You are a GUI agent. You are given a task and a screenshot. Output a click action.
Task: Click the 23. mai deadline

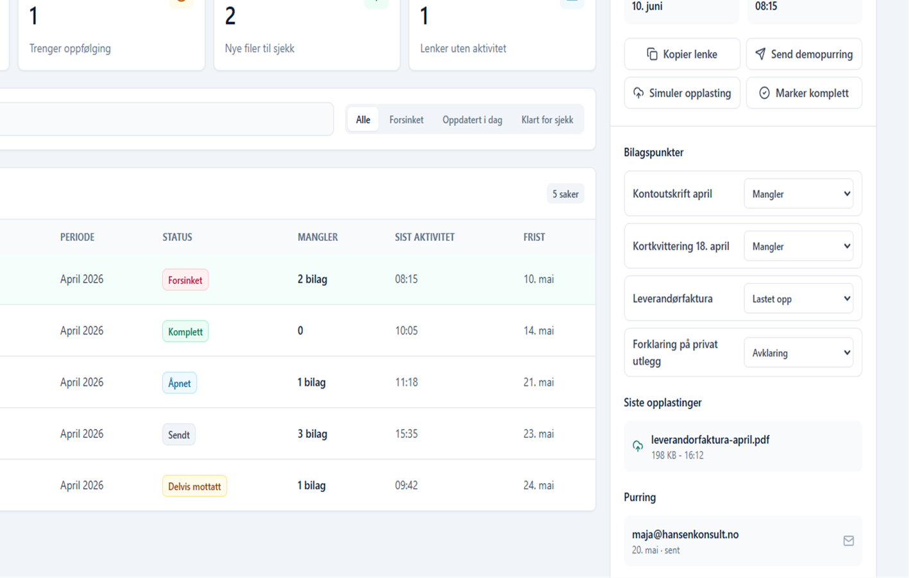[539, 434]
